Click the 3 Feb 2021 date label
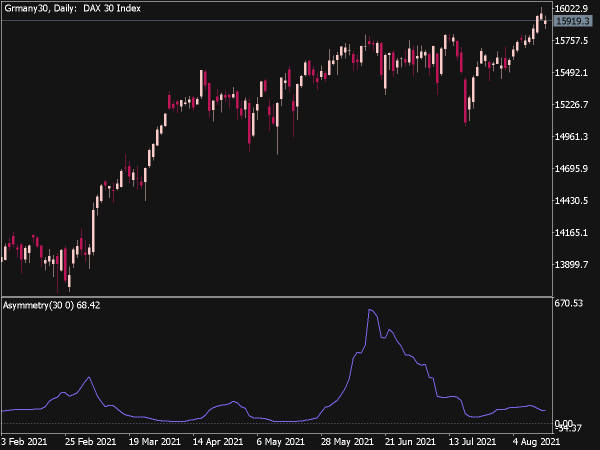600x450 pixels. [24, 442]
